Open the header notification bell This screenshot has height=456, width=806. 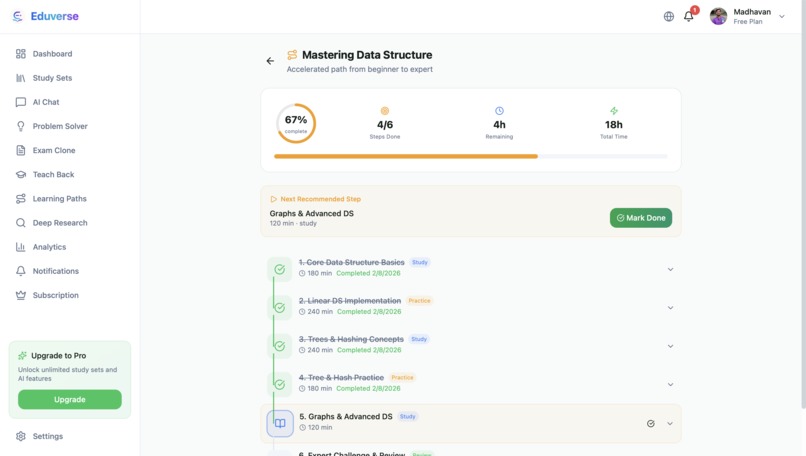pos(689,16)
